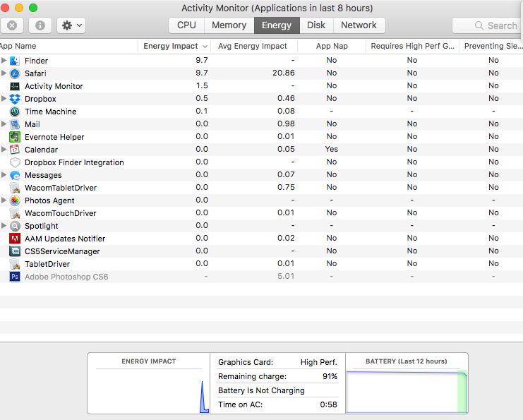This screenshot has height=420, width=523.
Task: Expand the Dropbox disclosure triangle
Action: [x=4, y=98]
